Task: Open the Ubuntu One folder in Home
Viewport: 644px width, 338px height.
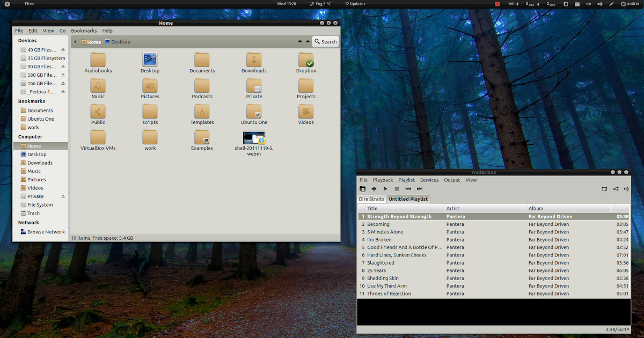Action: point(253,113)
